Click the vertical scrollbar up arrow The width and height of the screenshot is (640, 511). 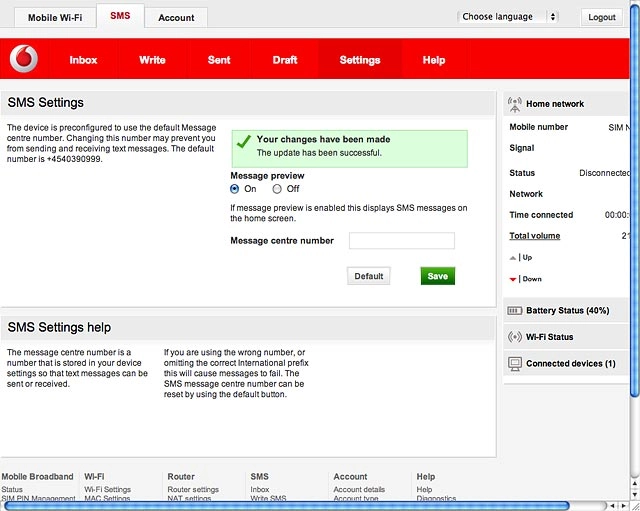click(x=635, y=484)
